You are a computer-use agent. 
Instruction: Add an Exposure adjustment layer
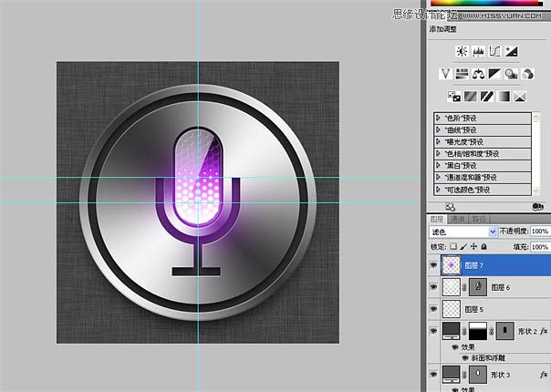[511, 52]
